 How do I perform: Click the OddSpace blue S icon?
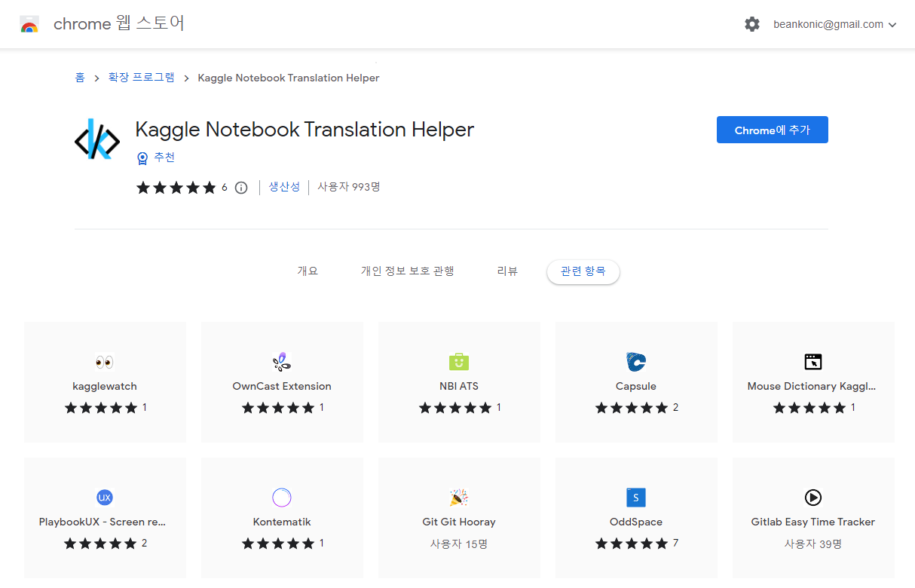tap(636, 498)
